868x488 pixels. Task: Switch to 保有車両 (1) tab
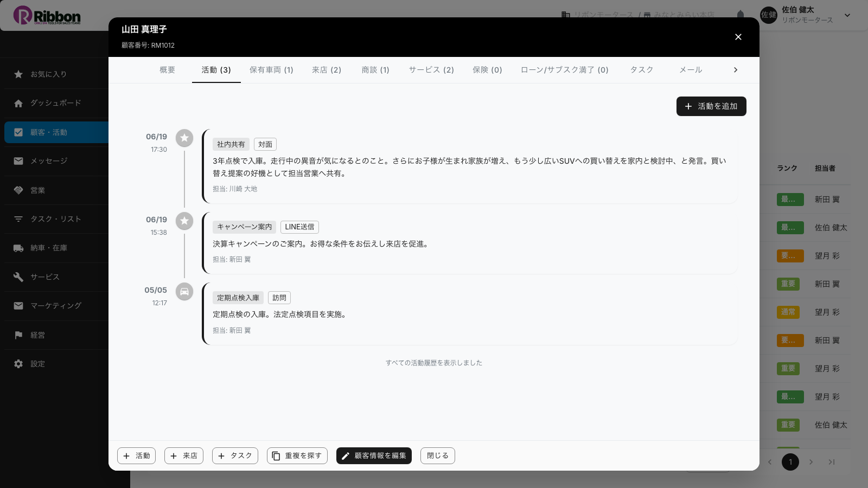click(x=271, y=70)
